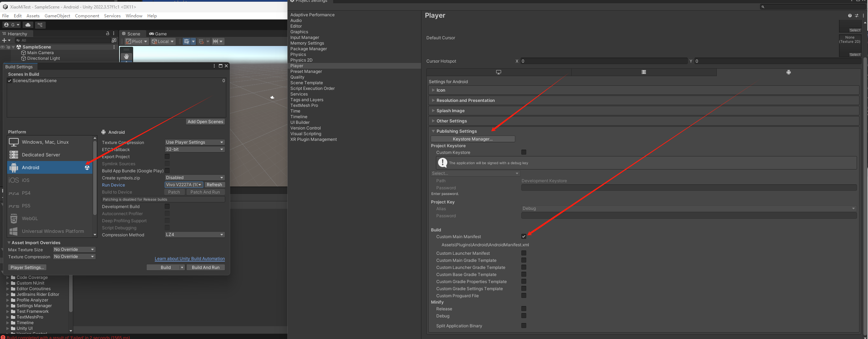Enable Development Build checkbox

pos(167,206)
